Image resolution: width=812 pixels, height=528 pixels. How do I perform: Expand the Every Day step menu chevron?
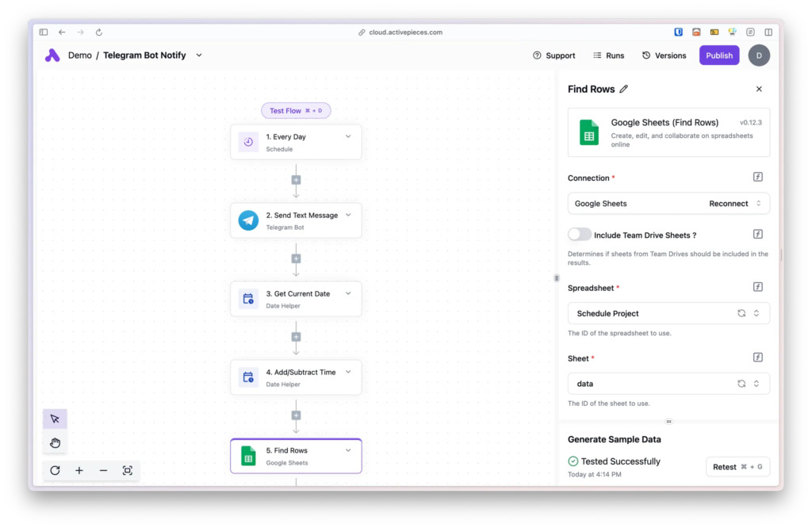coord(349,136)
